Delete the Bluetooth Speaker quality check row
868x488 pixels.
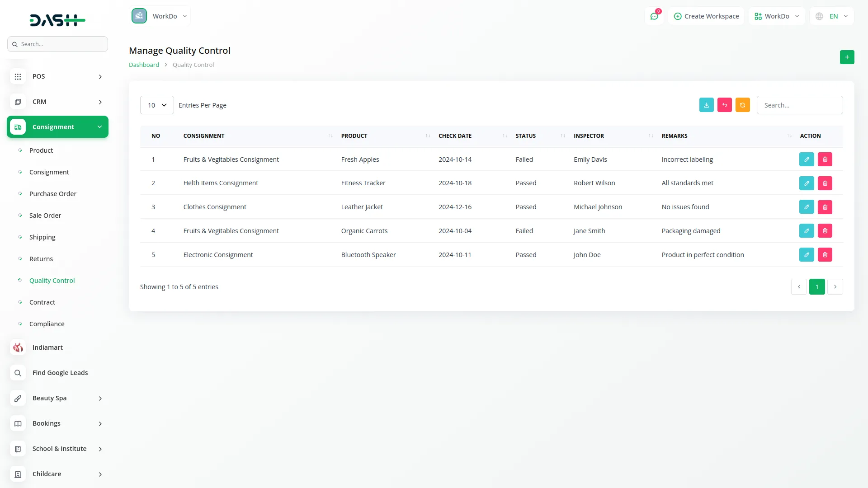coord(825,254)
